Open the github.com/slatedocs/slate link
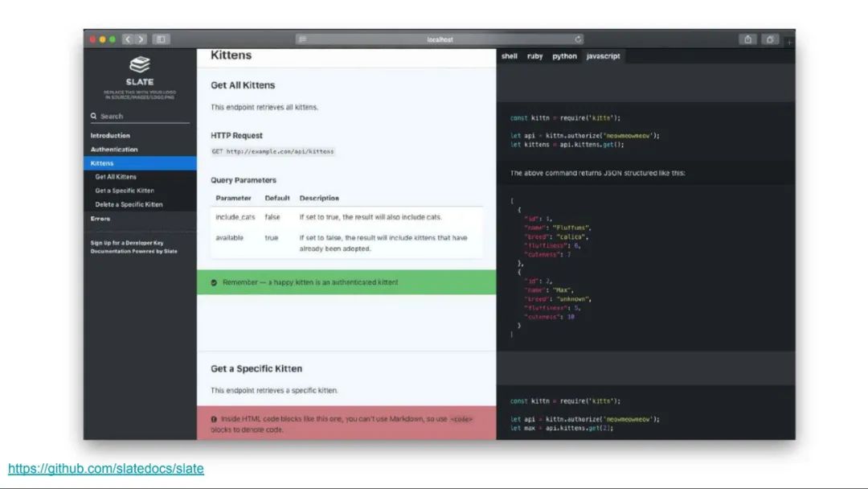868x489 pixels. [106, 469]
